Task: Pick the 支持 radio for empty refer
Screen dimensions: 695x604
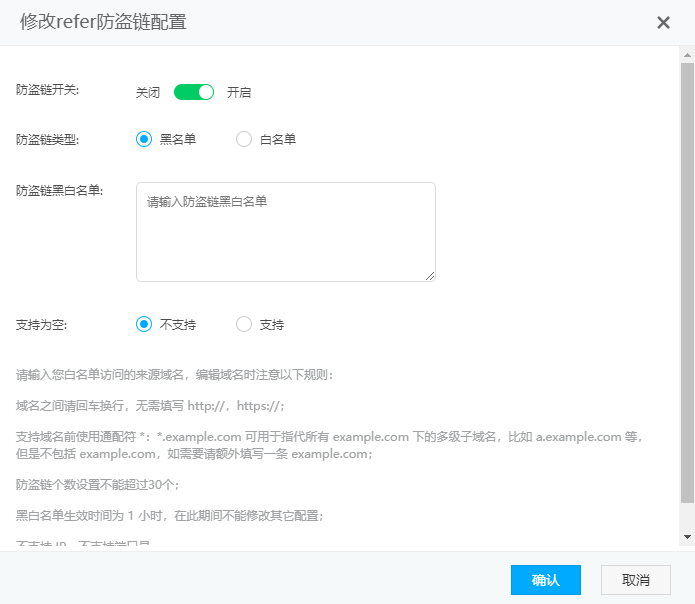Action: (x=244, y=324)
